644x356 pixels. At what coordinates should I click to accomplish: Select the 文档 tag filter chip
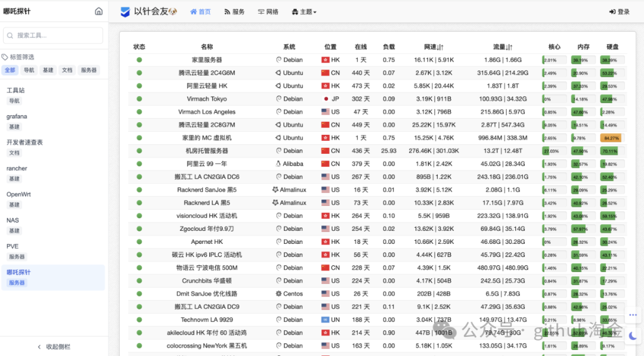point(67,70)
